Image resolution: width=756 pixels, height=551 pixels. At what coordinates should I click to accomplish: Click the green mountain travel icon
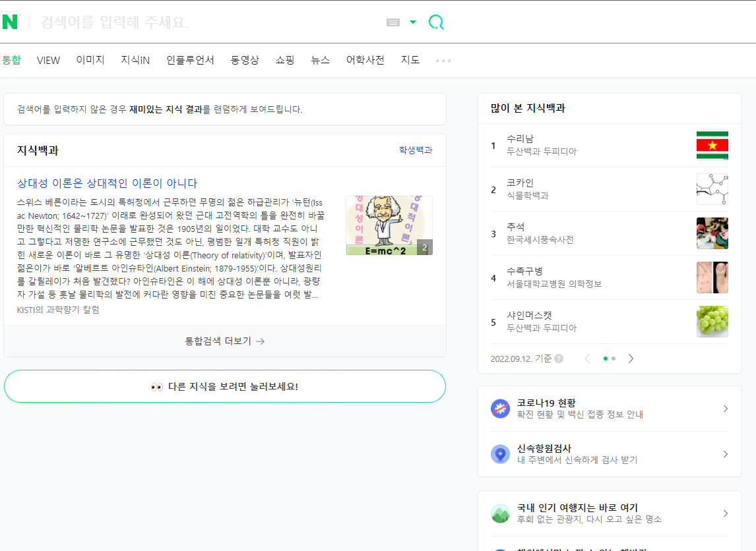[x=500, y=513]
